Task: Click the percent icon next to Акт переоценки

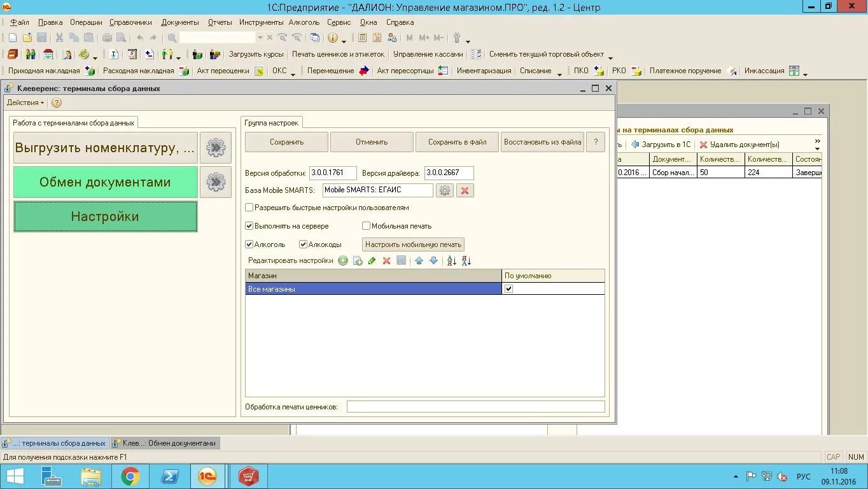Action: tap(259, 71)
